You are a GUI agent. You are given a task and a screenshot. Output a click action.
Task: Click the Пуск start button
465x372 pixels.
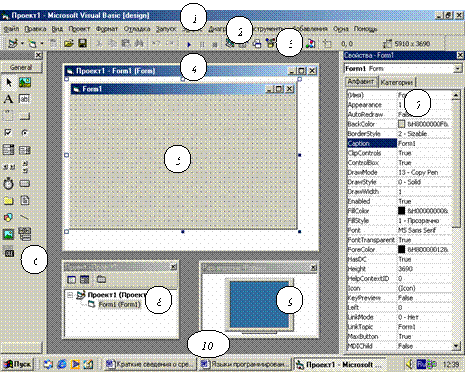point(18,364)
